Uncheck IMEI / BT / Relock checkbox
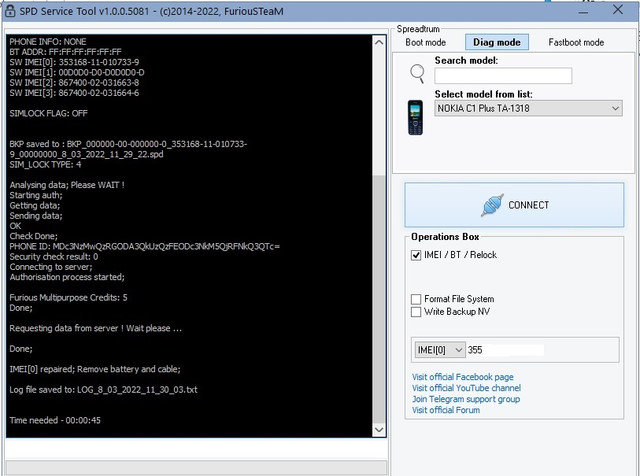Viewport: 640px width, 476px height. (416, 255)
